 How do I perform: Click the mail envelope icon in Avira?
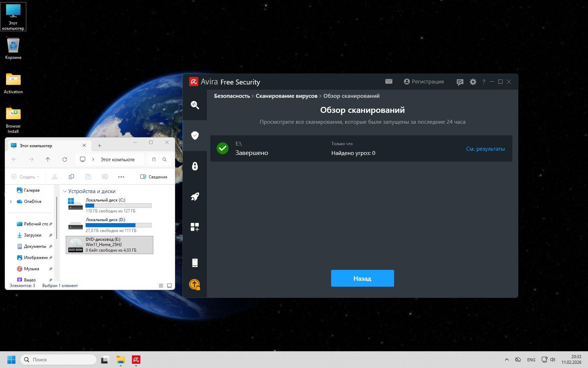tap(389, 82)
